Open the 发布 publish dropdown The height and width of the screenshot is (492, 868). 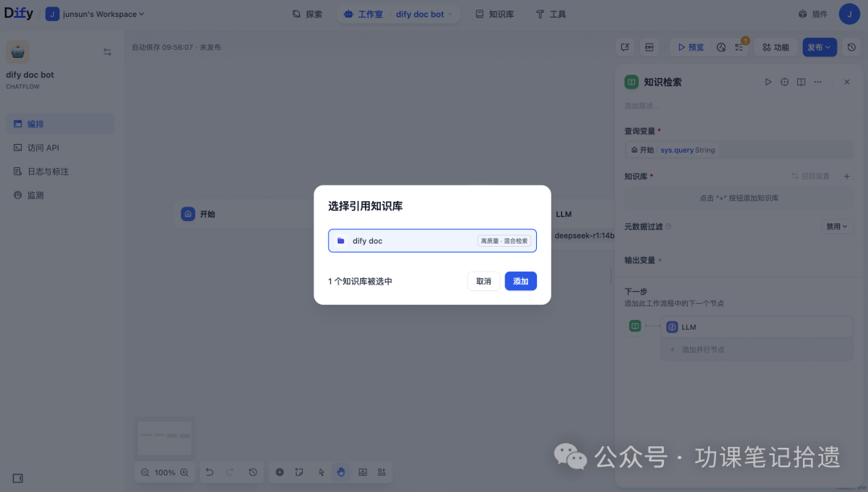coord(819,47)
